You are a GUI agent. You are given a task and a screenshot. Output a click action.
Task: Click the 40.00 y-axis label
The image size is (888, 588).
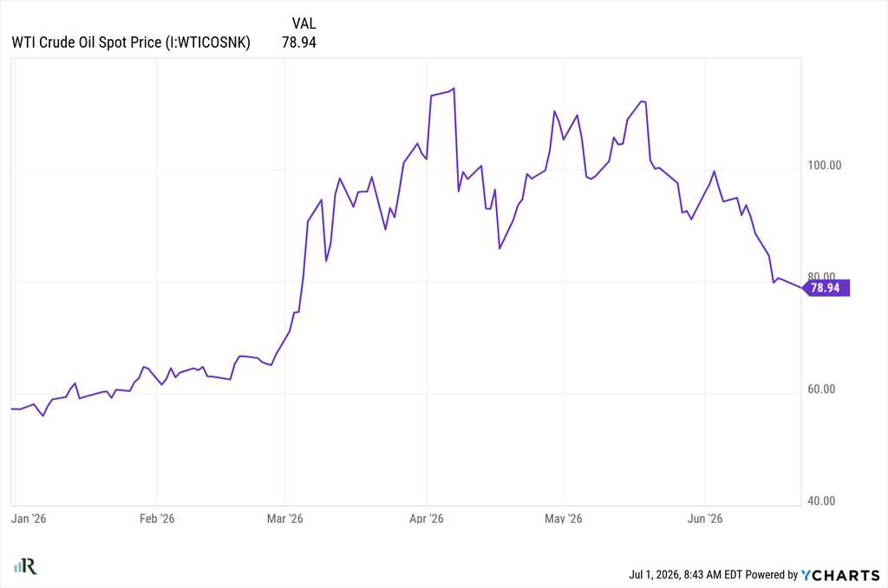click(x=821, y=500)
